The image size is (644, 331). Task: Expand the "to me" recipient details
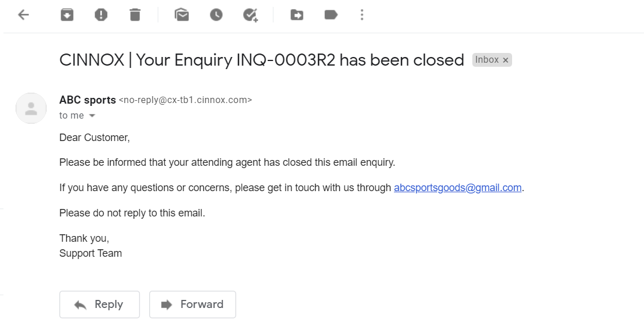click(x=92, y=116)
